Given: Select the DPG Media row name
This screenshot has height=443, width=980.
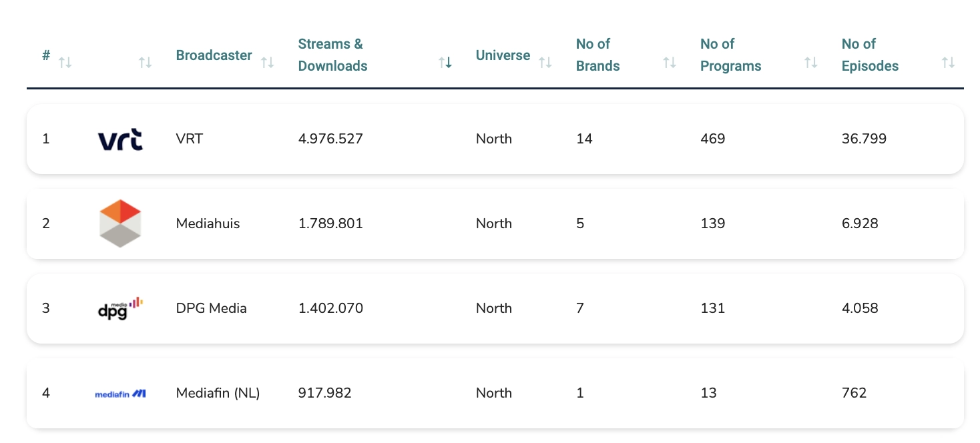Looking at the screenshot, I should 211,308.
